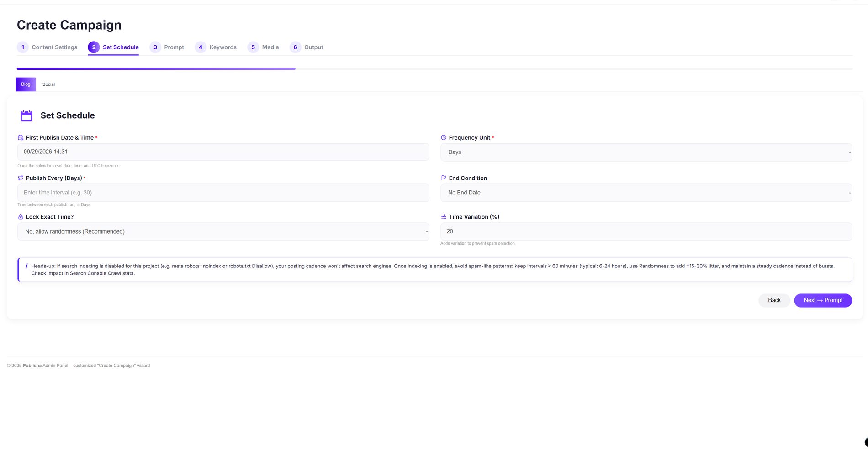Click the Publisha Admin Panel footer text
Viewport: 868px width, 450px height.
tap(78, 366)
